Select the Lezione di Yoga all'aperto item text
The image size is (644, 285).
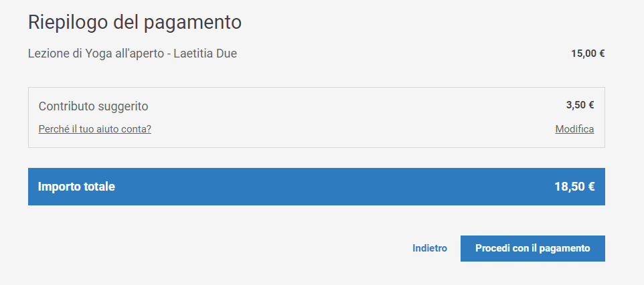click(x=97, y=54)
